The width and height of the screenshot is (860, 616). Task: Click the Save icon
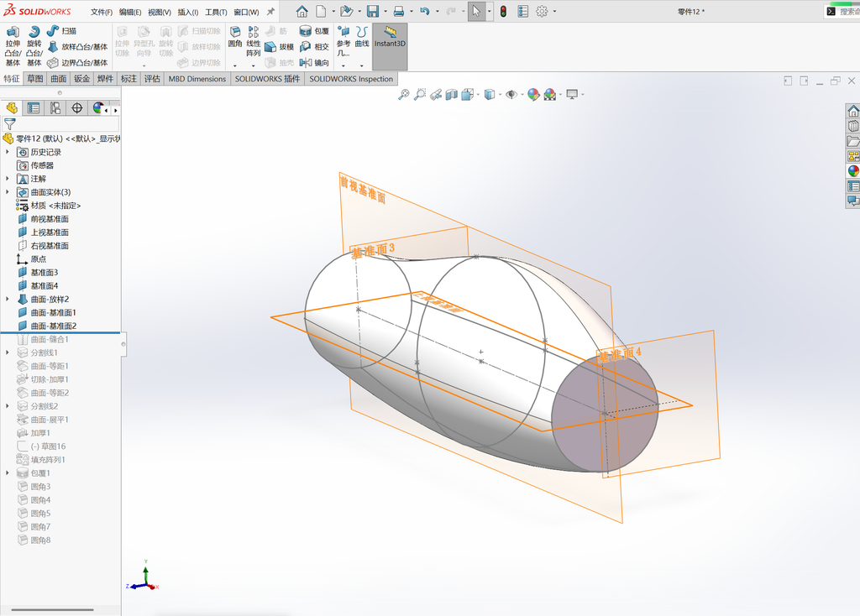point(373,12)
